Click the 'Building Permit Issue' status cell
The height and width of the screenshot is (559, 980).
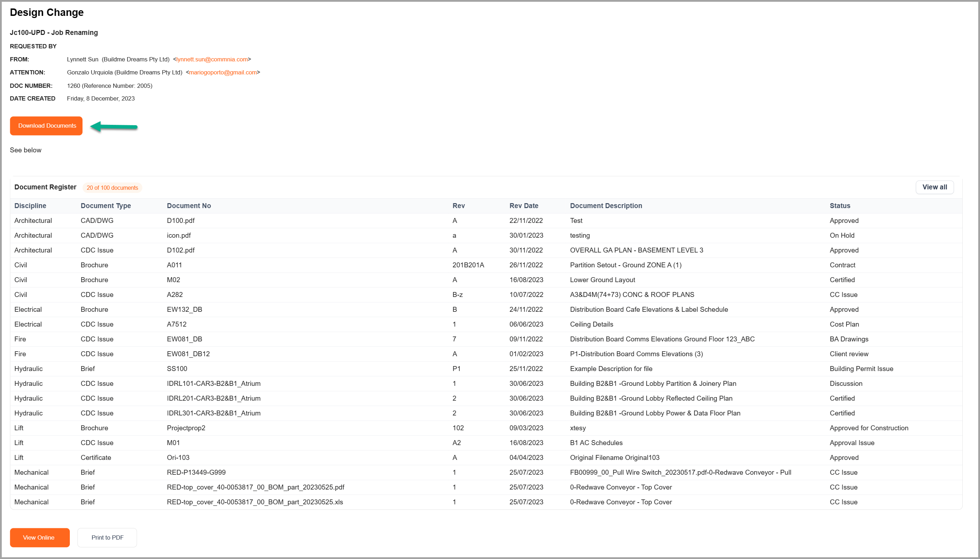[x=862, y=369]
